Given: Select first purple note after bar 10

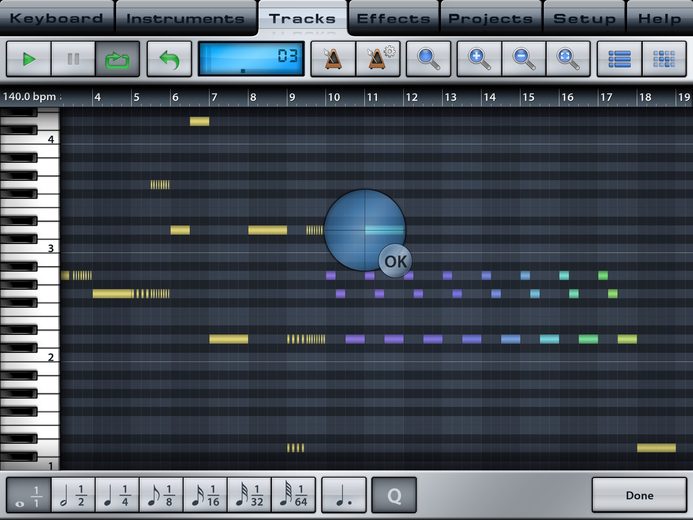Looking at the screenshot, I should point(331,275).
